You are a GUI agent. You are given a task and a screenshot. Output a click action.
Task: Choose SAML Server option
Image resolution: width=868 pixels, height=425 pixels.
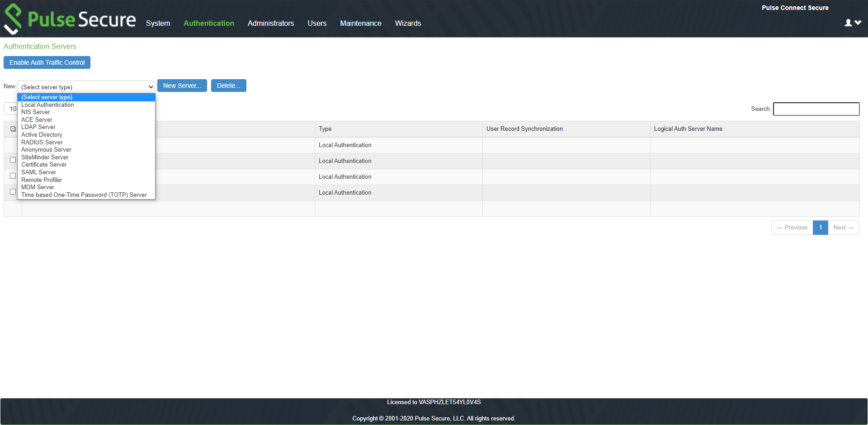86,172
